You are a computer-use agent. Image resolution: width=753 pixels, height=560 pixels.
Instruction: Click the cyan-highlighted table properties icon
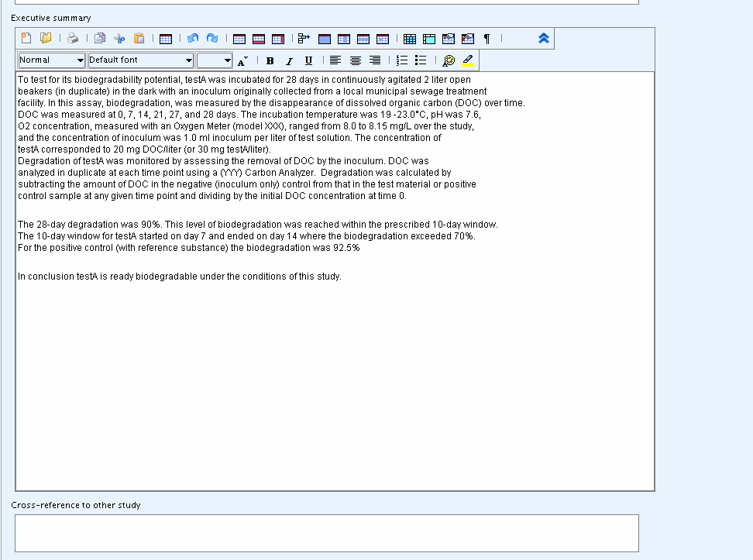[429, 39]
